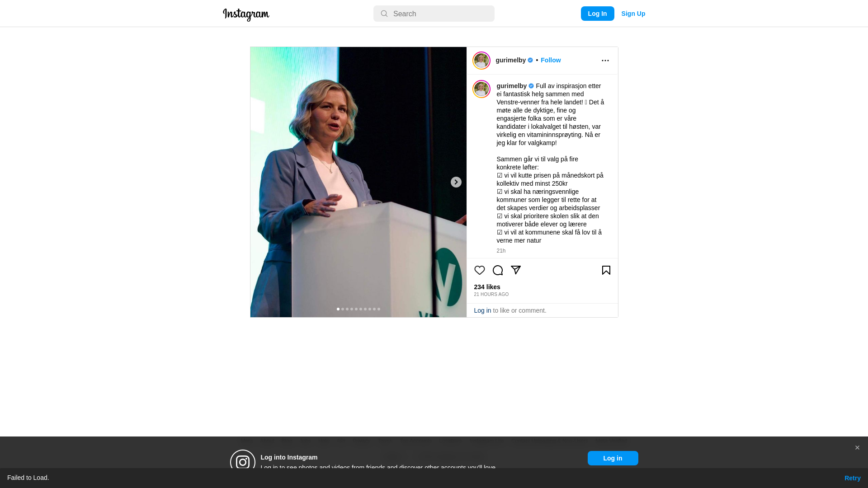Click the Log in link below the likes
The image size is (868, 488).
click(482, 310)
